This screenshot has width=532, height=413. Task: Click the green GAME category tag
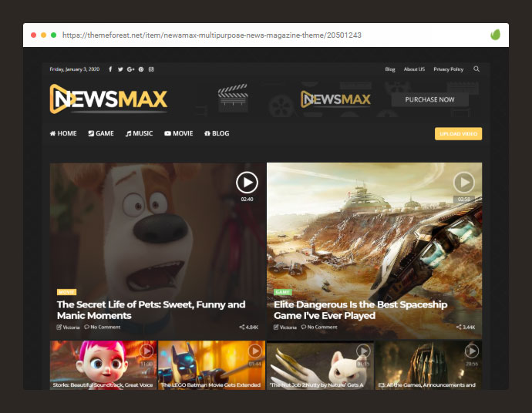283,292
